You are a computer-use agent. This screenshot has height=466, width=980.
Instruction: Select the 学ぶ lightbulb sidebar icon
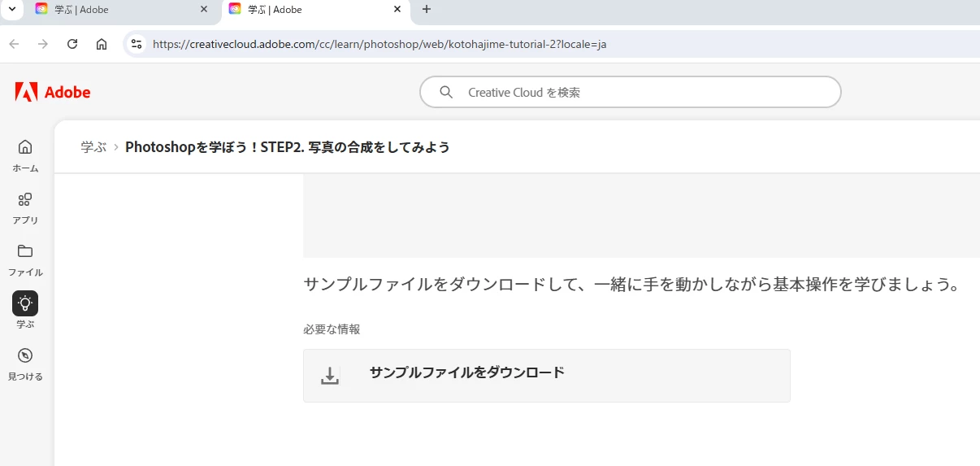coord(25,303)
